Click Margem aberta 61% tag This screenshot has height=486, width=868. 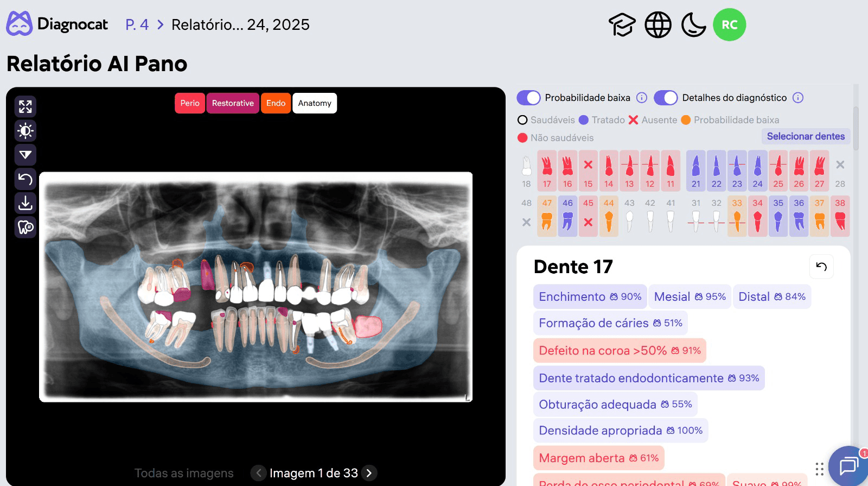599,458
